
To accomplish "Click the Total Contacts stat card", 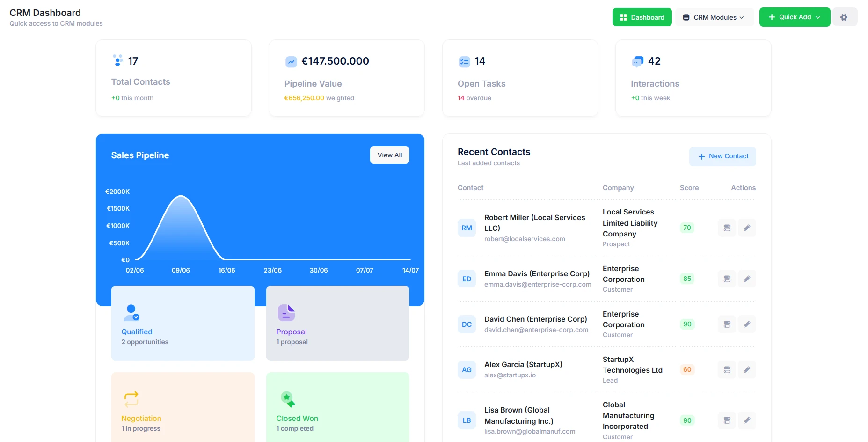I will point(174,78).
